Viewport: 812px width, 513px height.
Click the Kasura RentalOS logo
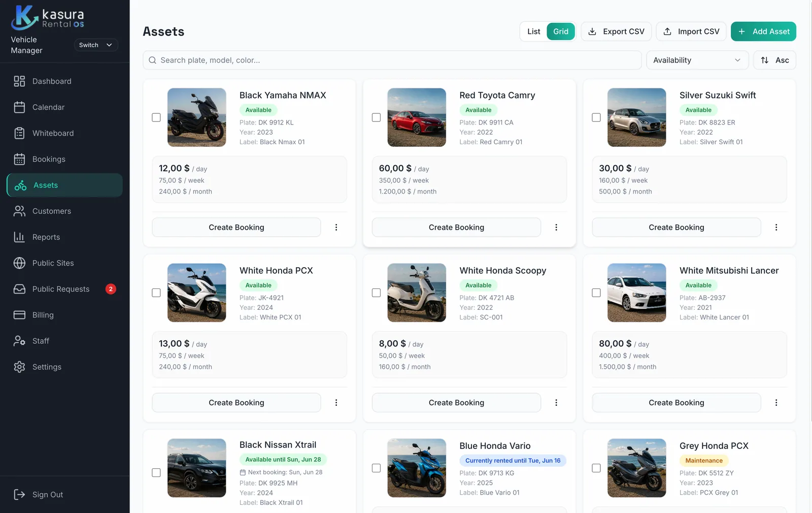(48, 17)
